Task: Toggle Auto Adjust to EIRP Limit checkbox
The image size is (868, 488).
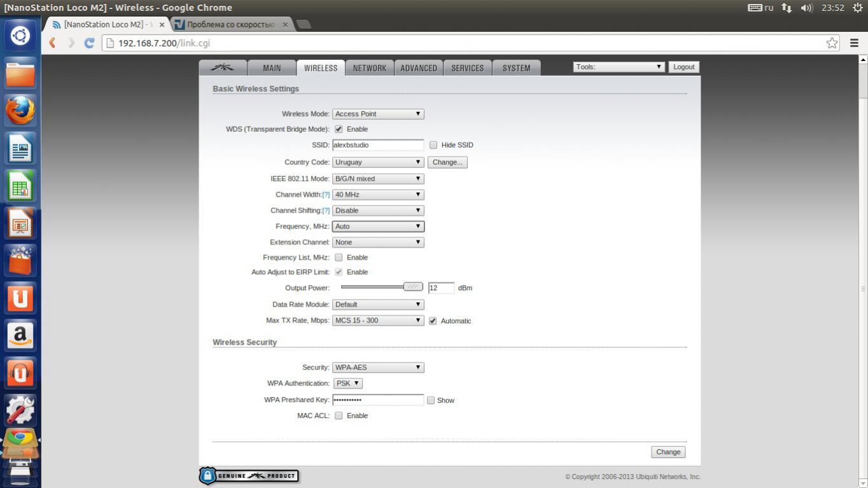Action: (x=339, y=272)
